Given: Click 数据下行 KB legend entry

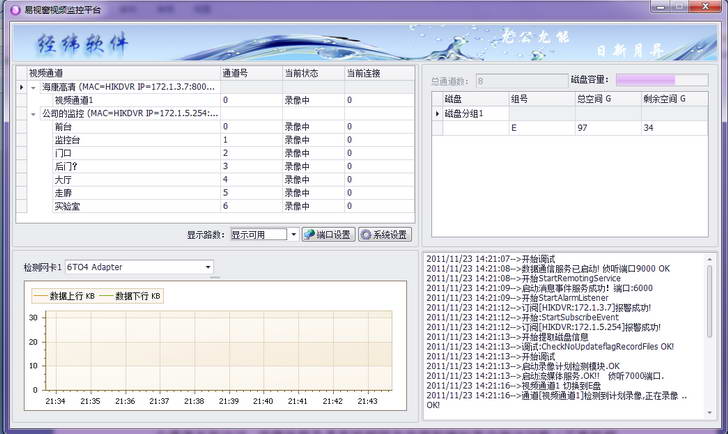Looking at the screenshot, I should 130,296.
